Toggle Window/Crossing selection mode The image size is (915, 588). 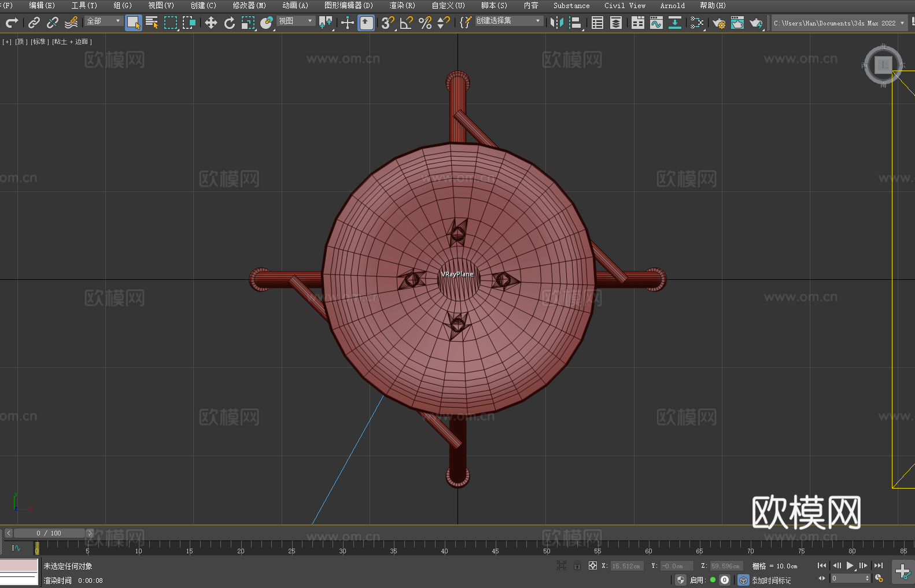pos(189,23)
